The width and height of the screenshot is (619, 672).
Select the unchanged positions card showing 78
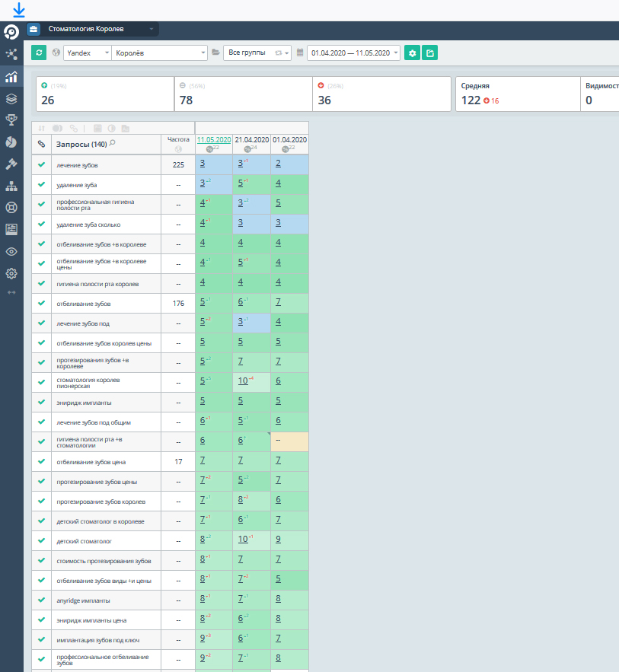(x=244, y=94)
